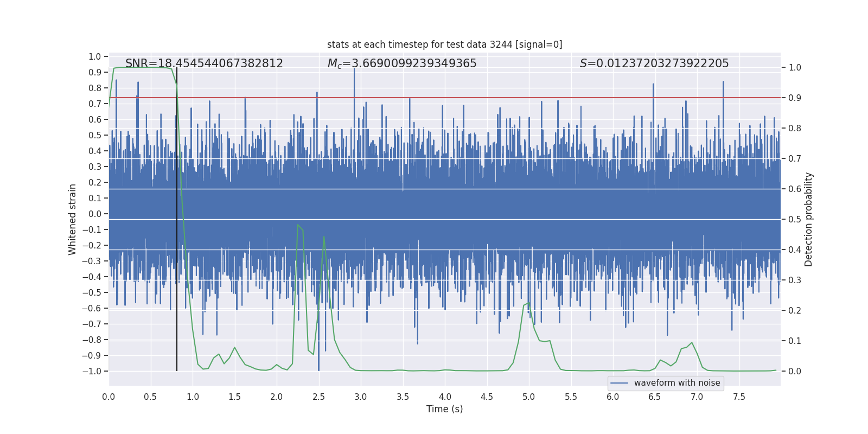Click the 'Time (s)' x-axis label
This screenshot has height=434, width=868.
point(444,409)
